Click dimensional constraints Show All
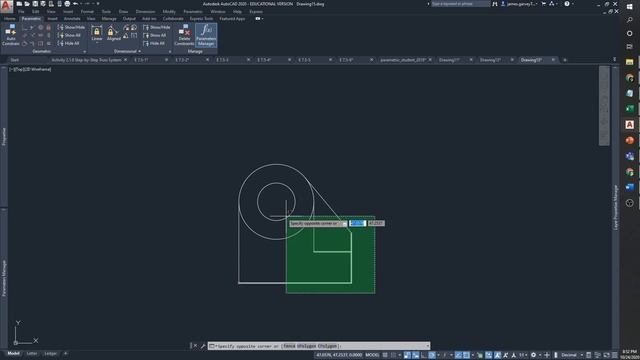 pos(155,36)
